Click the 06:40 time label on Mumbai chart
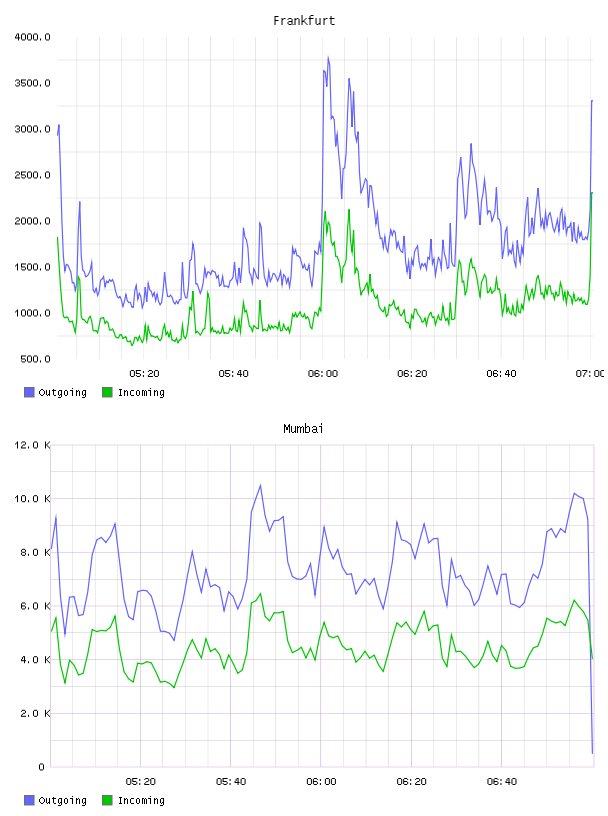608x816 pixels. click(x=502, y=782)
